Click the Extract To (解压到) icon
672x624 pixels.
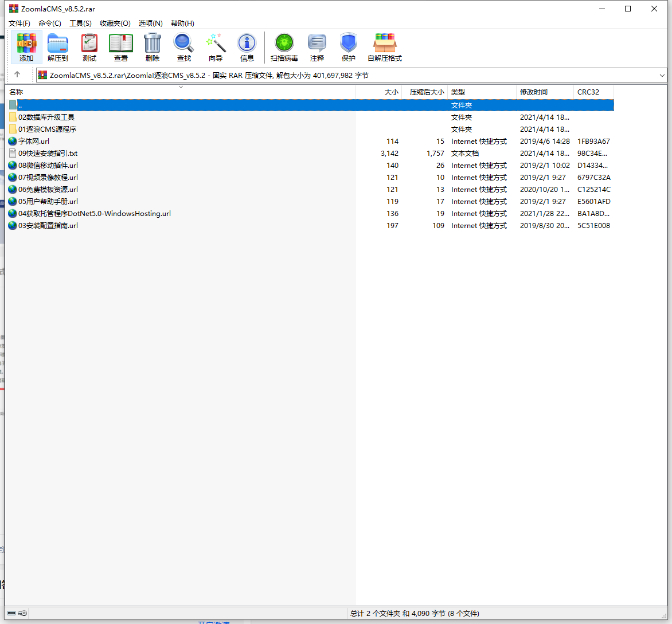(x=58, y=48)
